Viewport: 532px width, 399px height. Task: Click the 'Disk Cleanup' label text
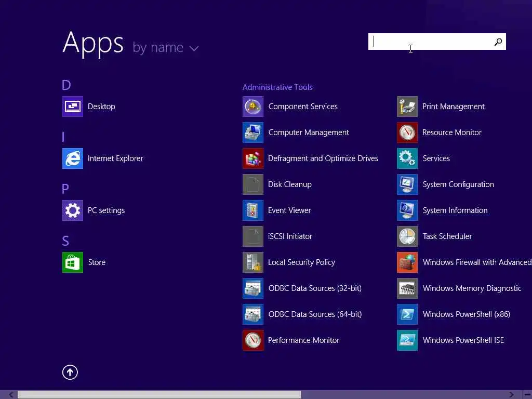coord(290,184)
